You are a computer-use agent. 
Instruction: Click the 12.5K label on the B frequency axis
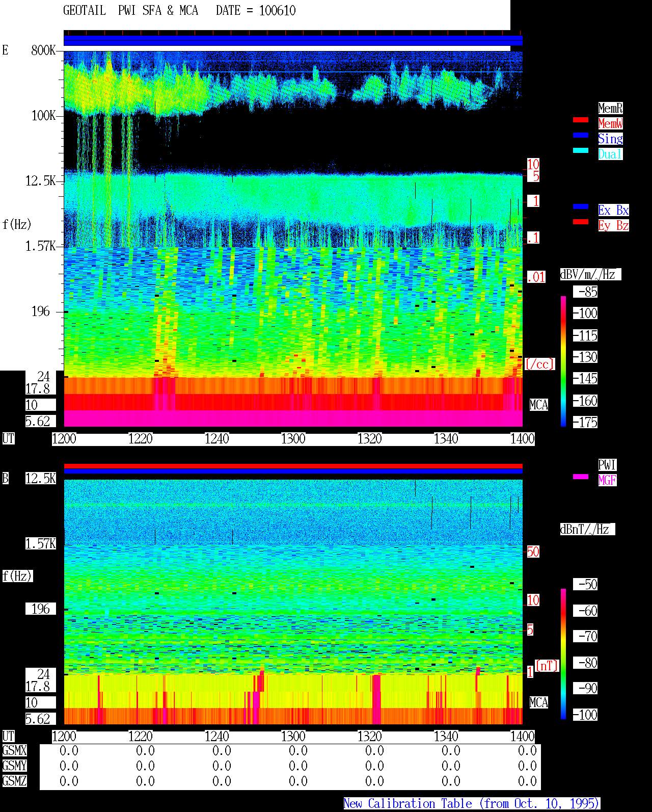click(x=41, y=479)
